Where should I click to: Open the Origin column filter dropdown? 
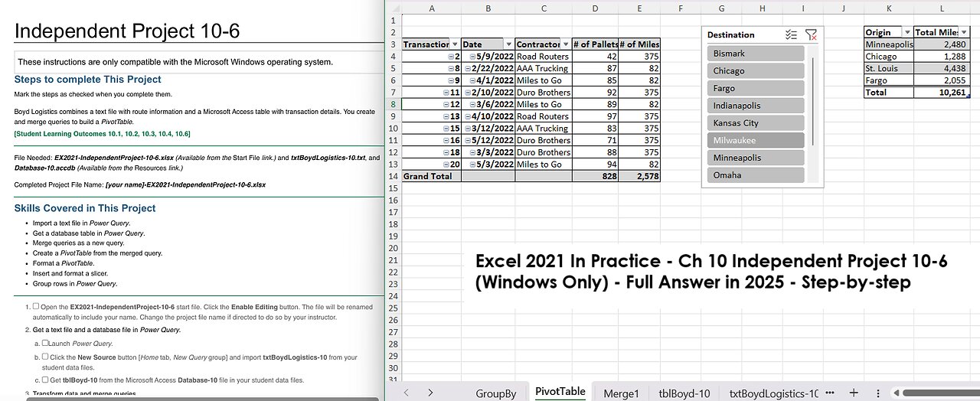(x=907, y=32)
